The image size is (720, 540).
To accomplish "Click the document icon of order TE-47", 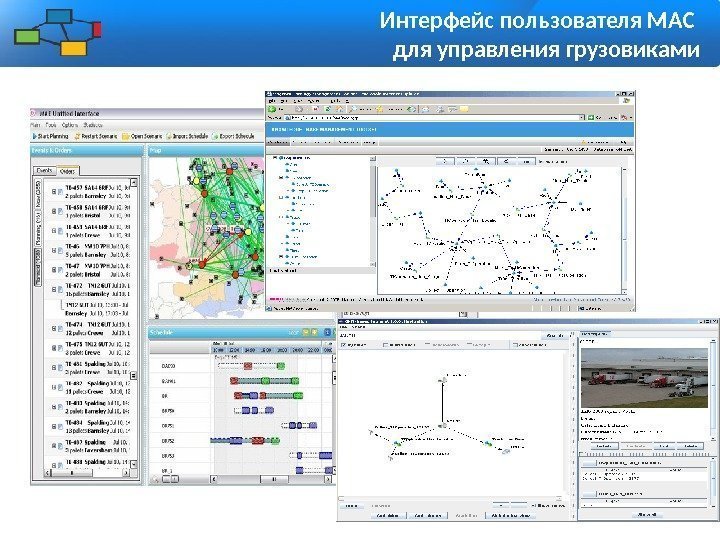I will click(x=60, y=270).
